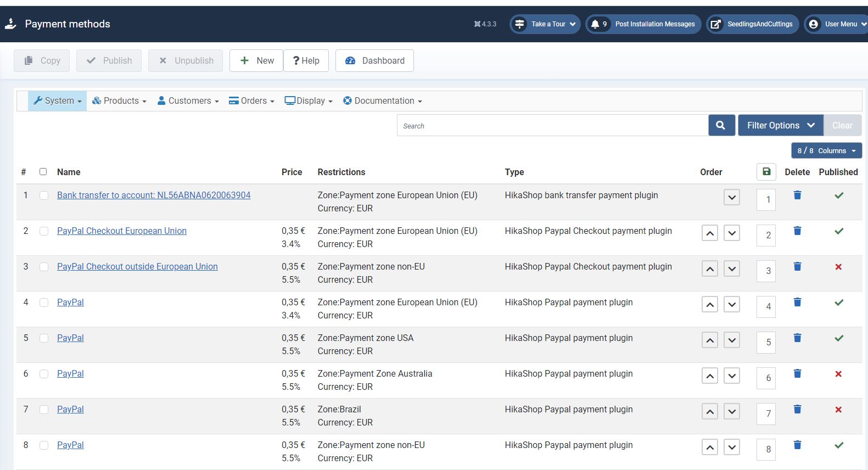
Task: Open PayPal Checkout European Union link
Action: 122,231
